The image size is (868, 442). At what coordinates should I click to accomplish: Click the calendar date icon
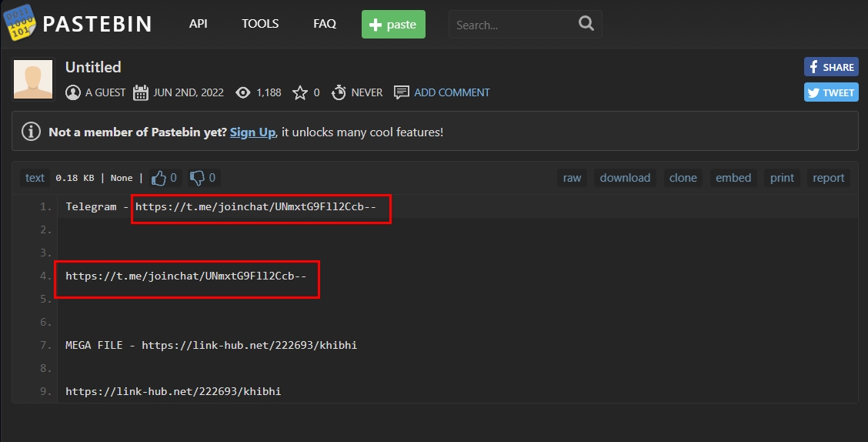[x=141, y=92]
